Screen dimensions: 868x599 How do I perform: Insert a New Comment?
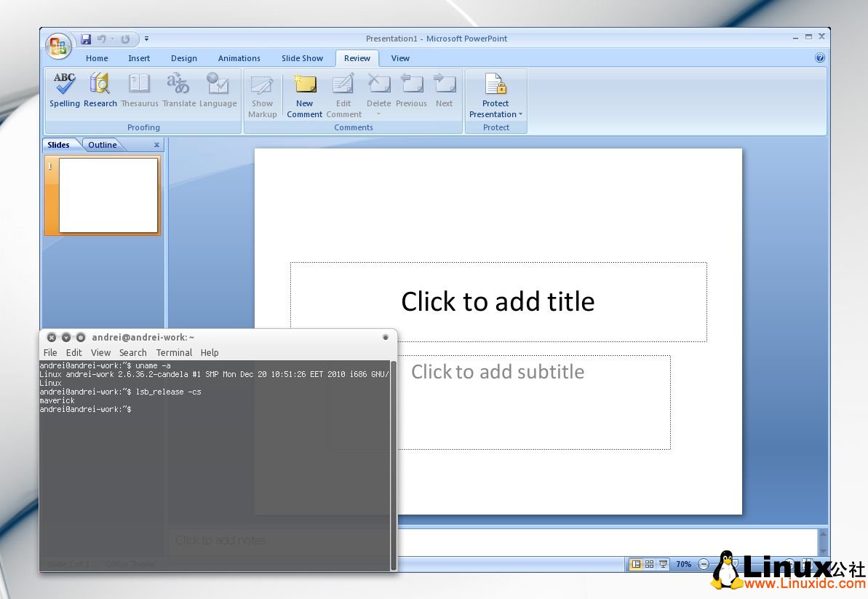304,95
